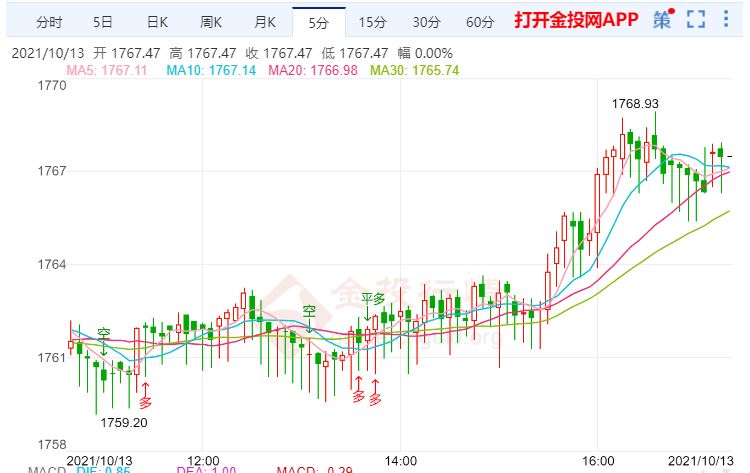The width and height of the screenshot is (750, 473).
Task: Click the 1764 price axis label
Action: [x=52, y=264]
